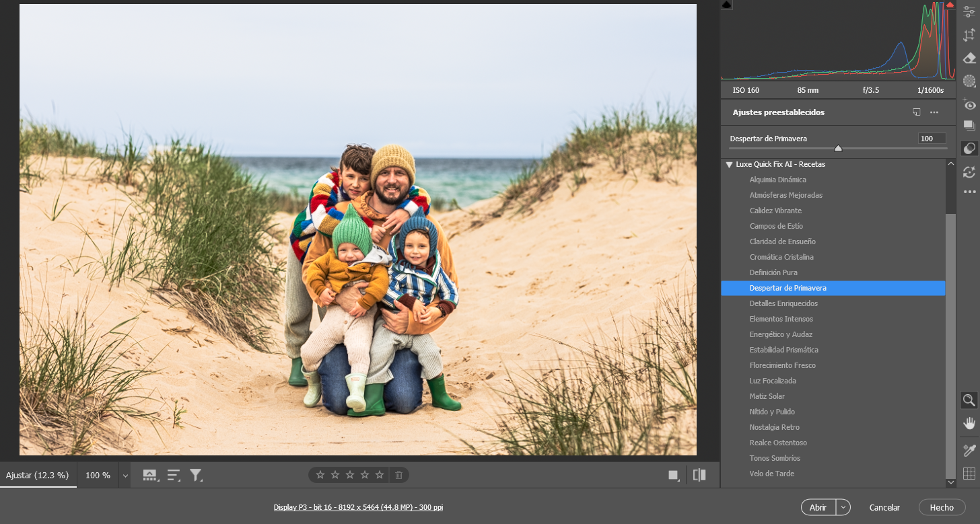Toggle shadow clipping warning in histogram
This screenshot has width=980, height=524.
[727, 5]
